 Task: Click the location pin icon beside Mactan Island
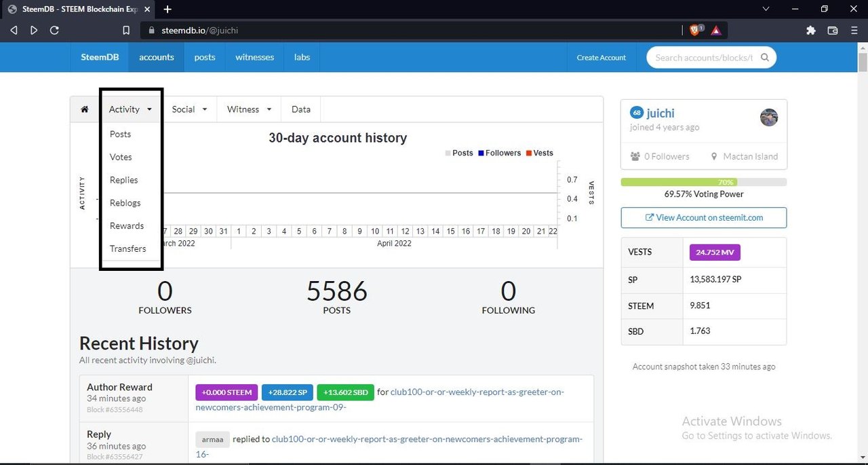point(714,156)
